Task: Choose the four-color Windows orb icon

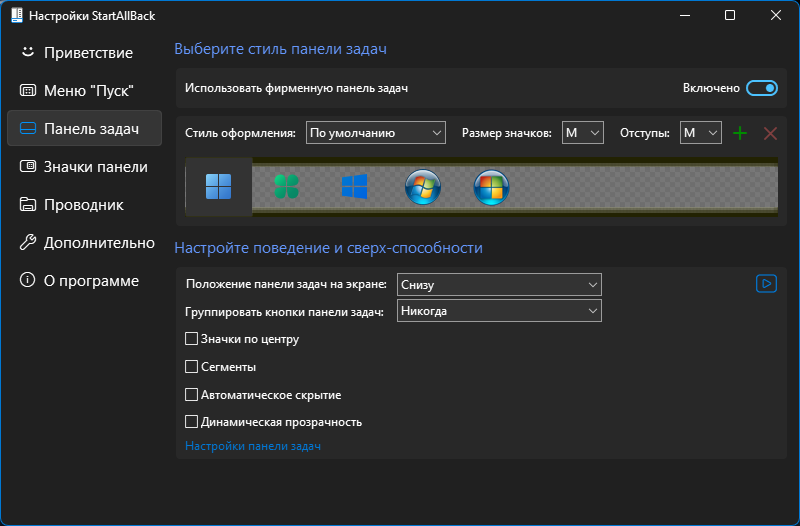Action: click(x=491, y=187)
